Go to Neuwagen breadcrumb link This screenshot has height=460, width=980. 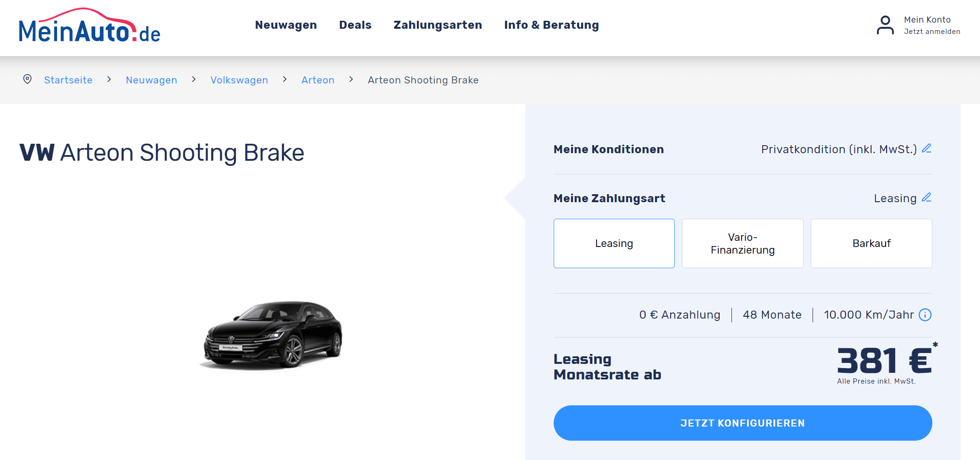(x=151, y=80)
